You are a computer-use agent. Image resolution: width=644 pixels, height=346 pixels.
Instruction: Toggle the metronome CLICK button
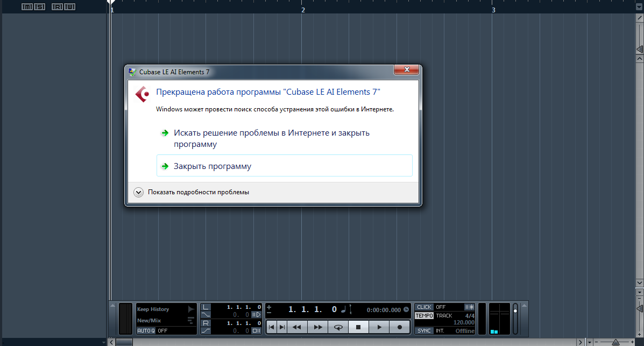pos(424,307)
